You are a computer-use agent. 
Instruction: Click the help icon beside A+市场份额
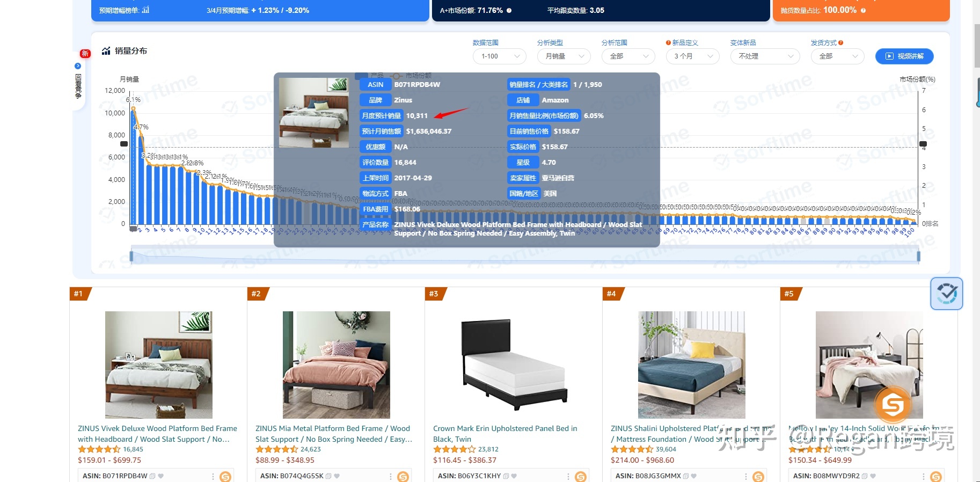coord(509,10)
